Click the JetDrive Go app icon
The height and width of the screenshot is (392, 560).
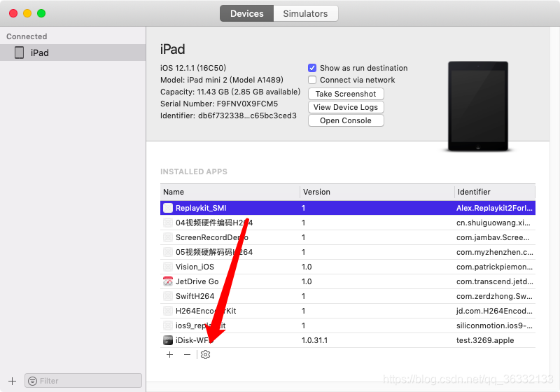pyautogui.click(x=168, y=281)
